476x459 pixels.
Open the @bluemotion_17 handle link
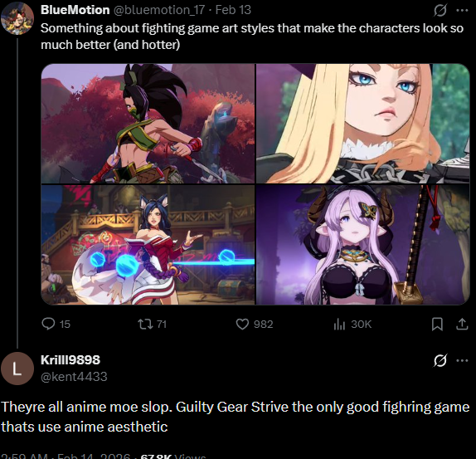pyautogui.click(x=159, y=10)
